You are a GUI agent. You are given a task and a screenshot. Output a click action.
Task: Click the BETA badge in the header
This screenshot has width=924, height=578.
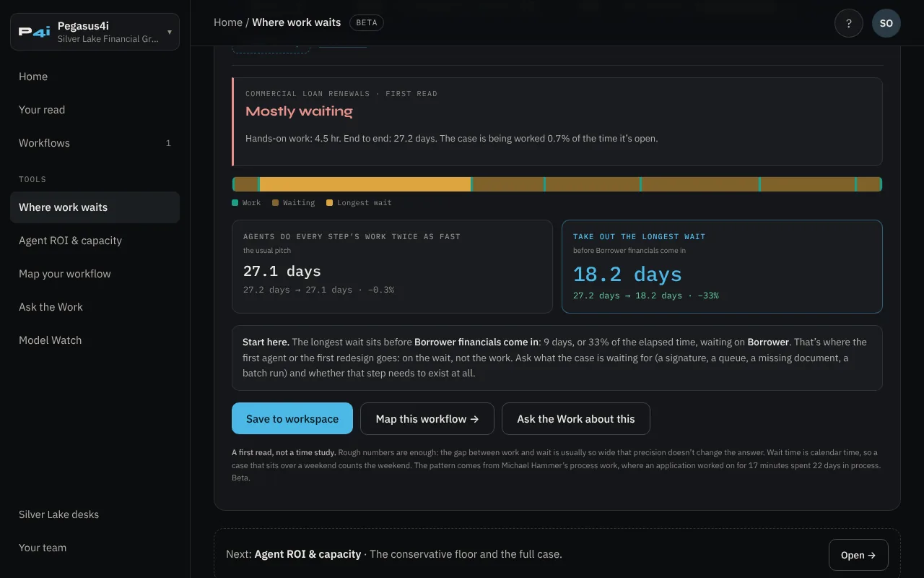pyautogui.click(x=367, y=22)
